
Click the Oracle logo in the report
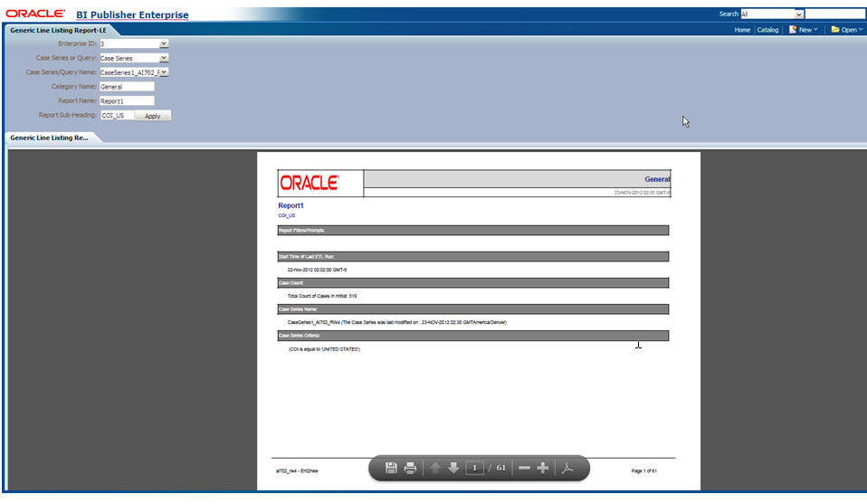(x=310, y=183)
